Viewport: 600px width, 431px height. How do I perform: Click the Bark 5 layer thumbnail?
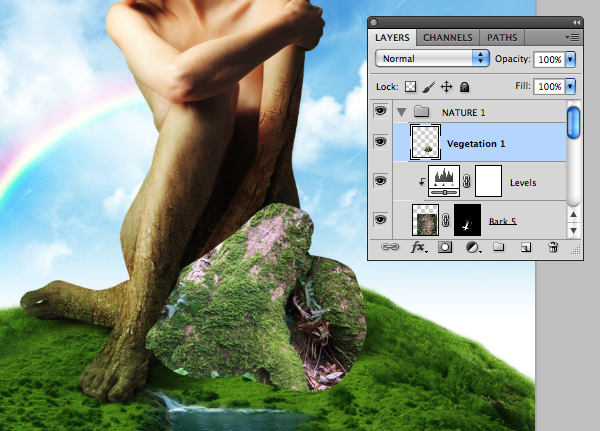[425, 220]
